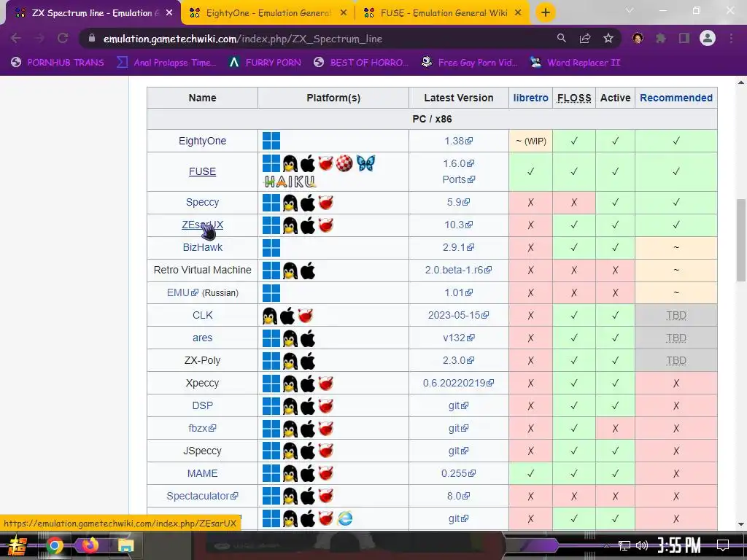Bookmark this page with the star icon
The height and width of the screenshot is (560, 747).
point(608,38)
